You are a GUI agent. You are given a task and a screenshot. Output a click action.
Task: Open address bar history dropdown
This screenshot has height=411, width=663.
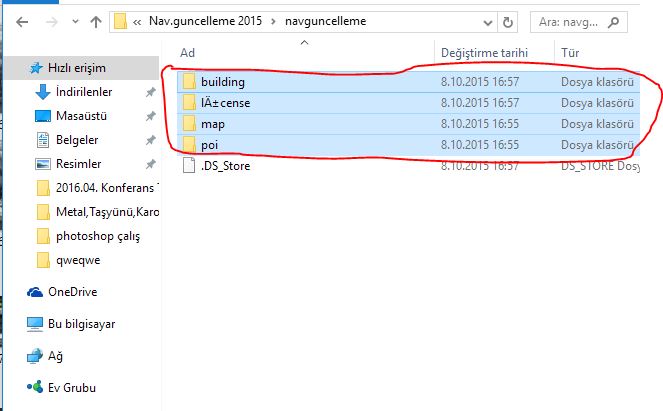[x=488, y=22]
